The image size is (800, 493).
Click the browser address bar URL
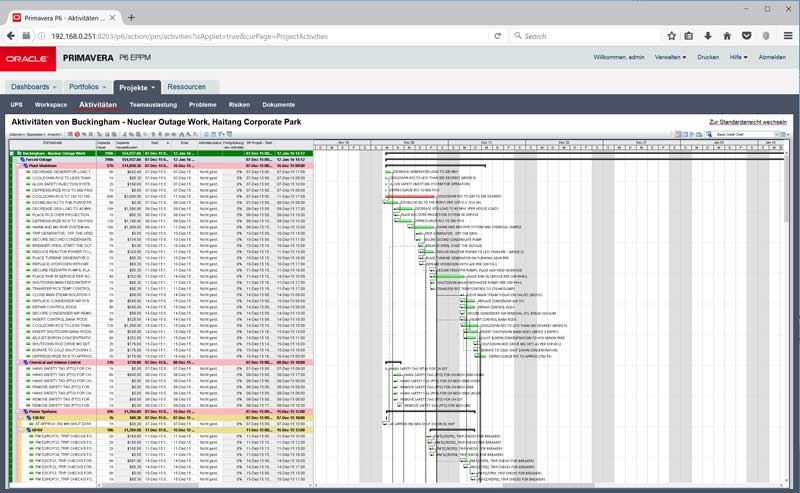pyautogui.click(x=190, y=36)
